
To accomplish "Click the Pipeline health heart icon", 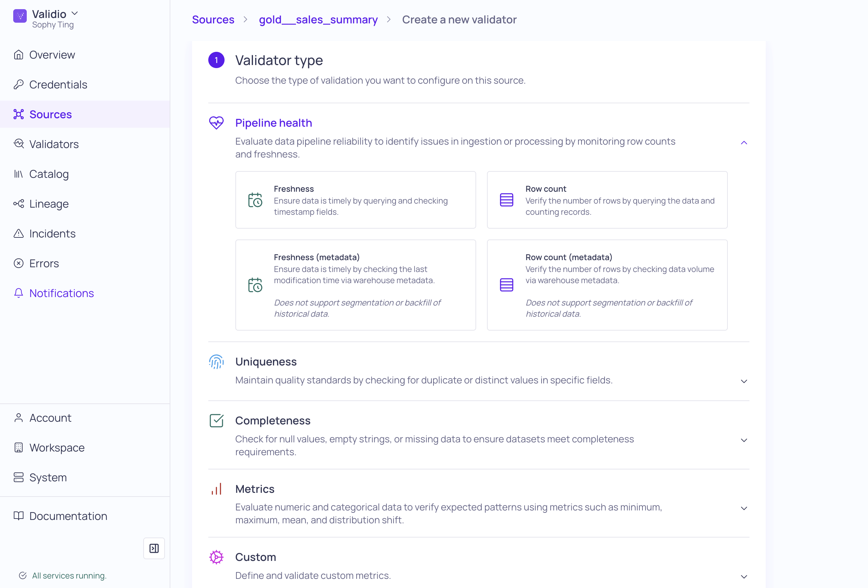I will point(216,123).
